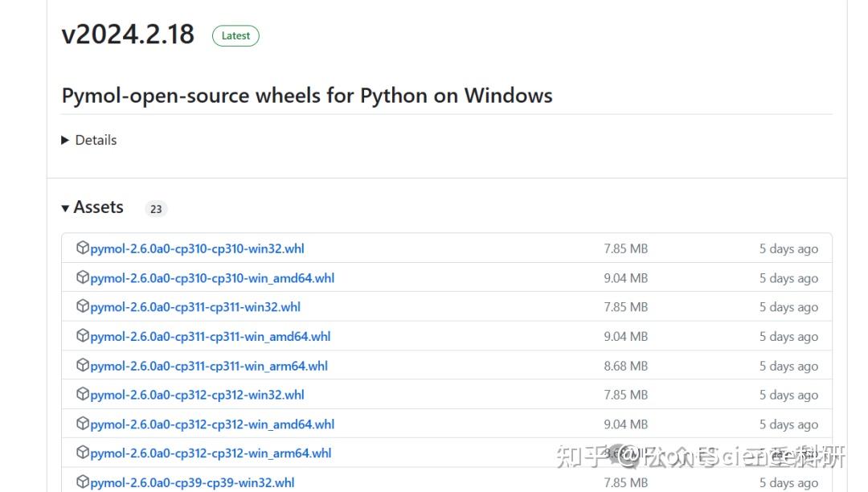Click pymol-2.6.0a0-cp310-cp310-win_amd64.whl link
The image size is (868, 492).
212,278
